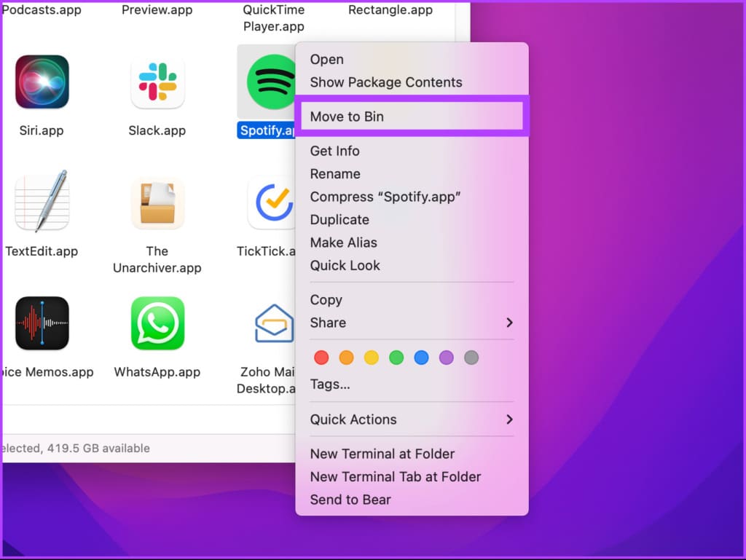
Task: Click Move to Bin
Action: (412, 117)
